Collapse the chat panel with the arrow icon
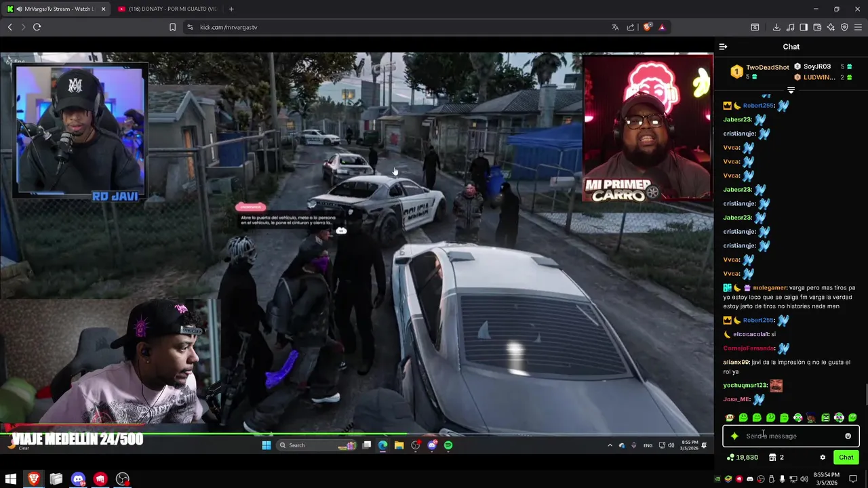This screenshot has width=868, height=488. click(723, 47)
